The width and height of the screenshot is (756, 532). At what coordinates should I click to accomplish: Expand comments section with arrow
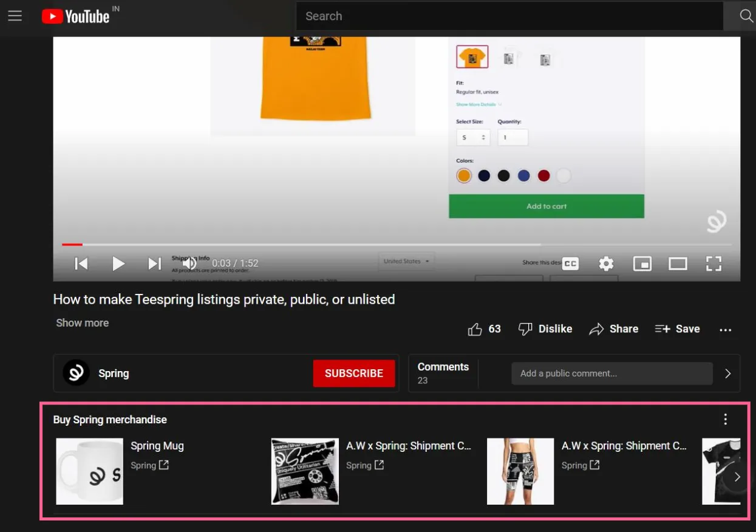[727, 373]
